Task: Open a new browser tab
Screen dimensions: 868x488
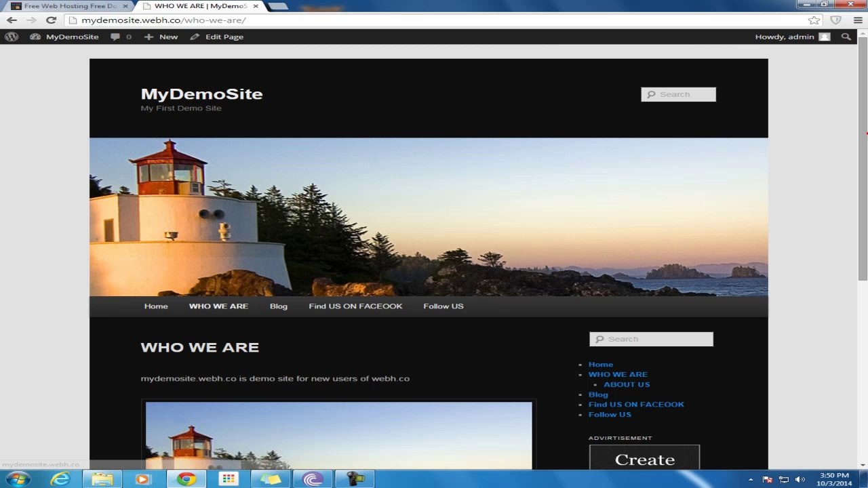Action: point(278,6)
